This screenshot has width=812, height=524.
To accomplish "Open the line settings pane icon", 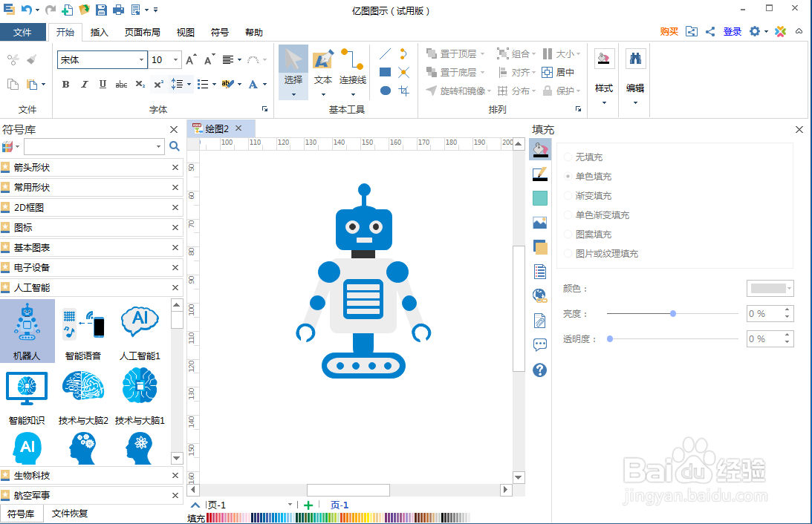I will point(539,174).
